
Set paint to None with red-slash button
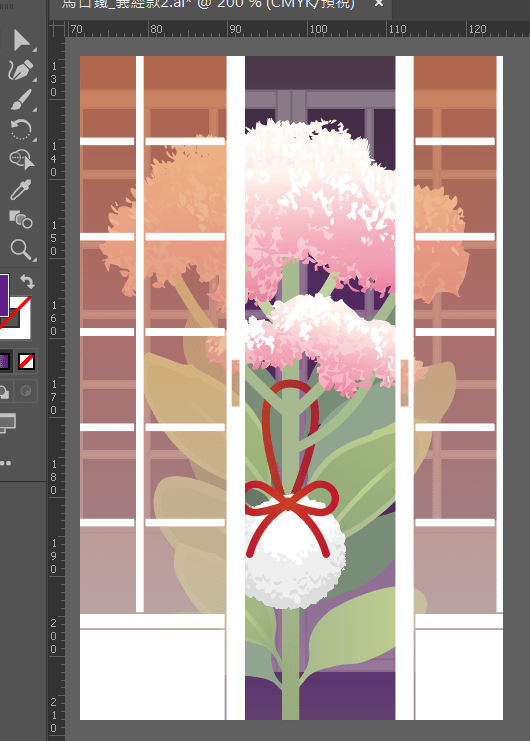26,362
